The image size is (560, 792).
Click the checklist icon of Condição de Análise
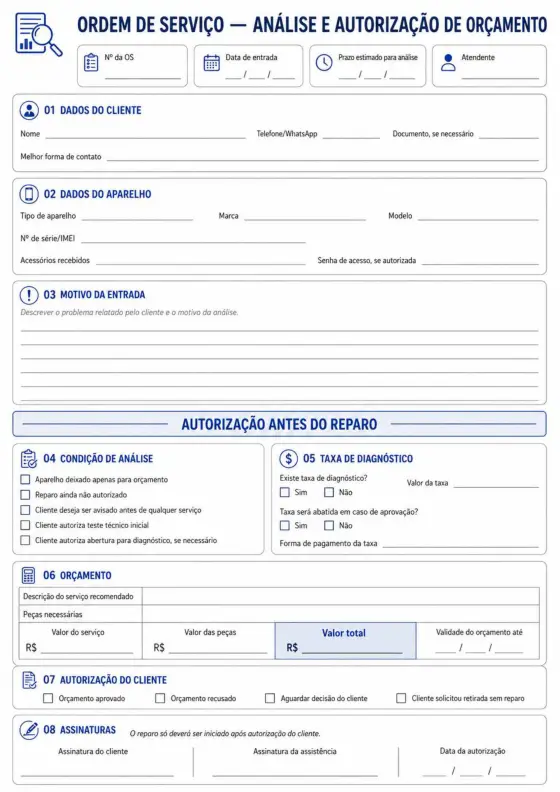pyautogui.click(x=29, y=459)
